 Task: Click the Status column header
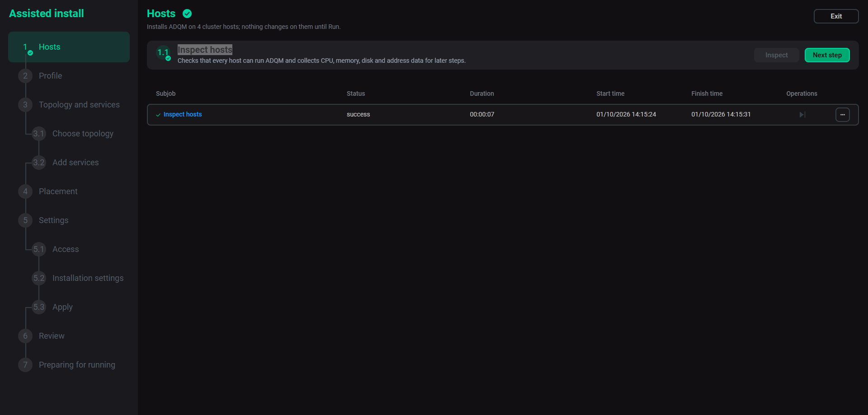(x=356, y=93)
